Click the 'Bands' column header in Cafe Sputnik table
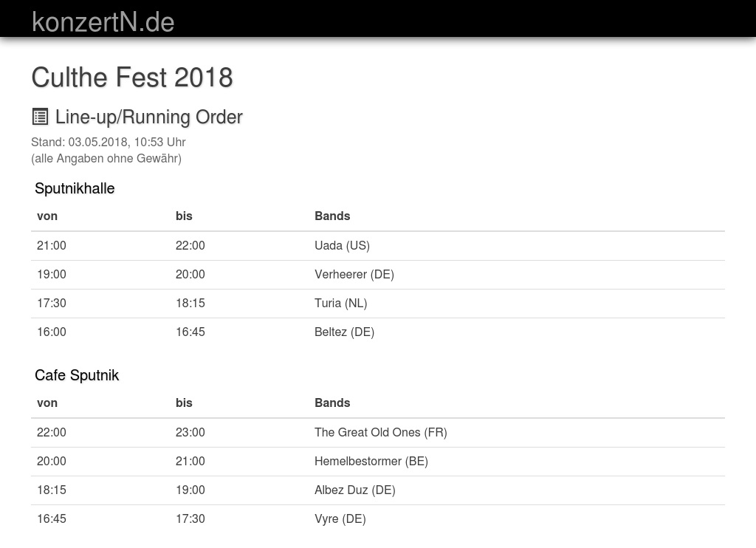 [332, 403]
